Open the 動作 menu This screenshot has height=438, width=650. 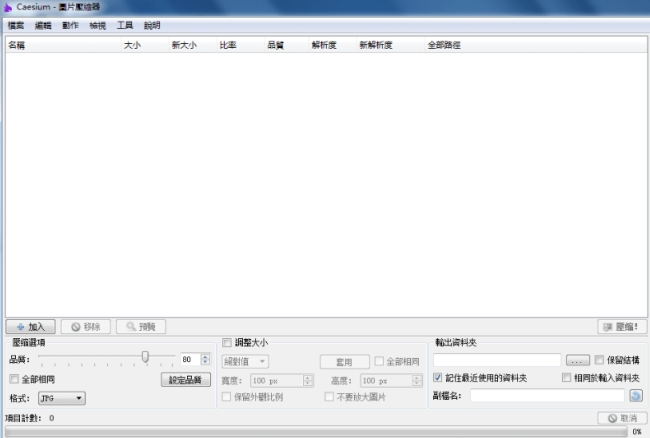(70, 26)
